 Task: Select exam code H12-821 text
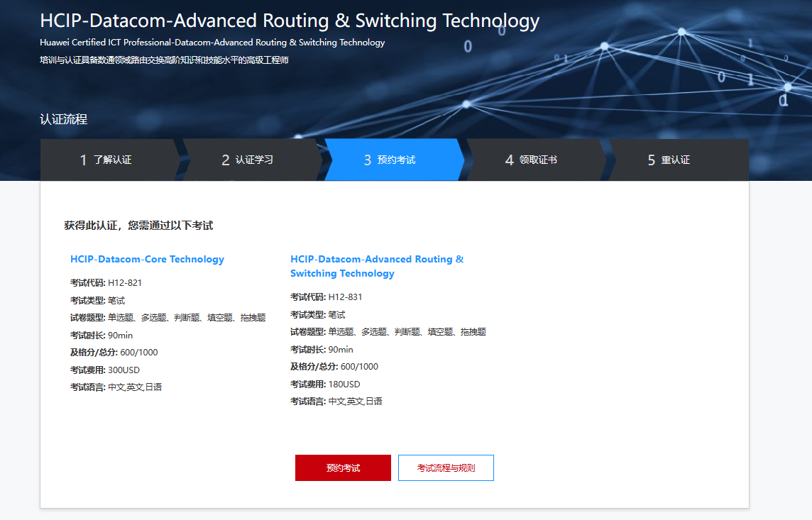click(125, 283)
